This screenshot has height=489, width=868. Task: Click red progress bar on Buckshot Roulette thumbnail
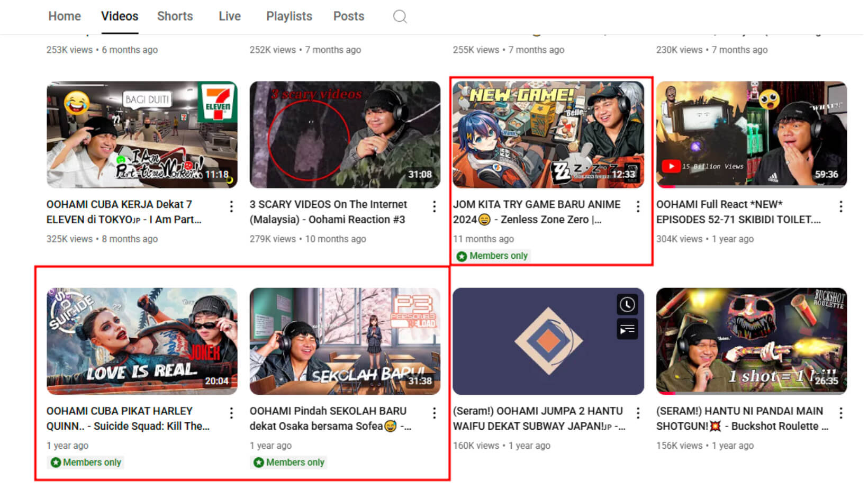[x=666, y=393]
